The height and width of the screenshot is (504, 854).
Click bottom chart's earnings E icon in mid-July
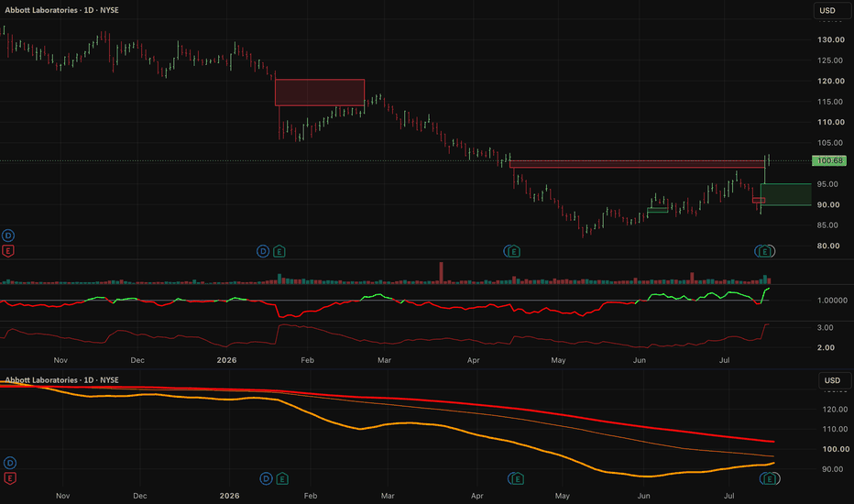click(769, 478)
